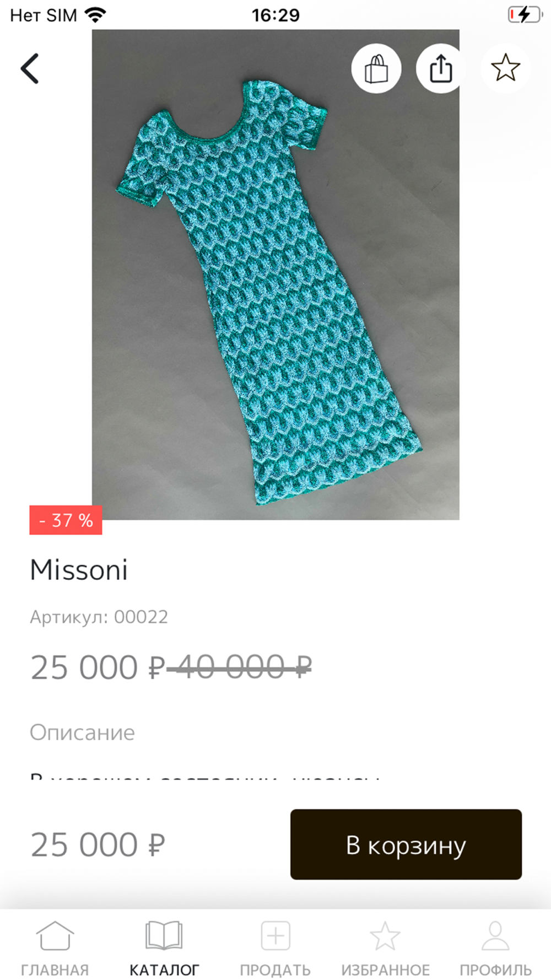Tap the battery charging indicator

click(525, 15)
